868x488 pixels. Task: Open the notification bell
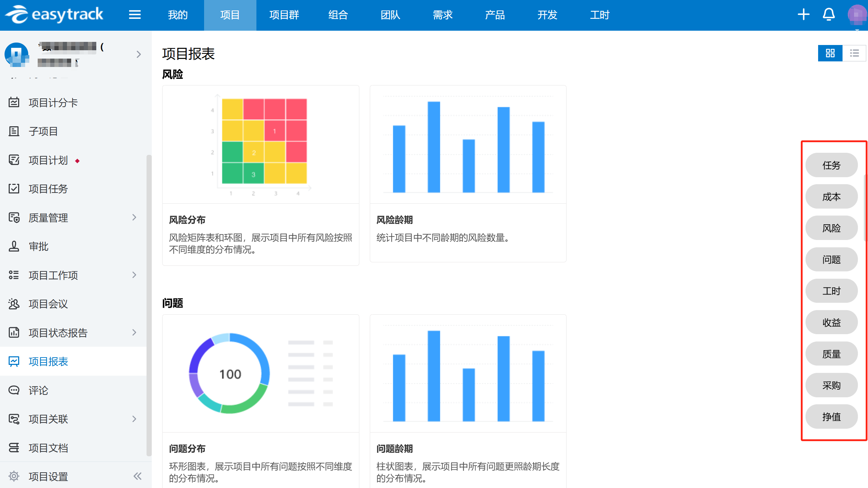(x=829, y=15)
